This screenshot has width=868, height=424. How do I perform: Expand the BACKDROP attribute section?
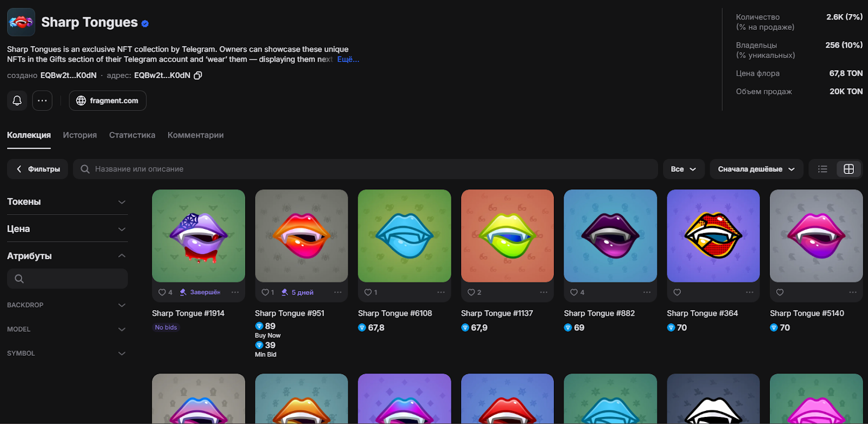(x=67, y=305)
